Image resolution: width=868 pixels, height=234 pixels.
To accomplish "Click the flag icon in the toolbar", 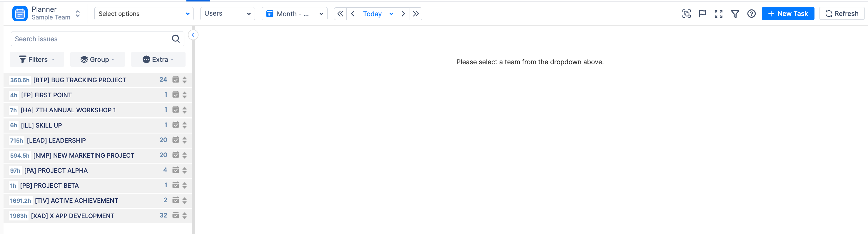I will [x=702, y=14].
